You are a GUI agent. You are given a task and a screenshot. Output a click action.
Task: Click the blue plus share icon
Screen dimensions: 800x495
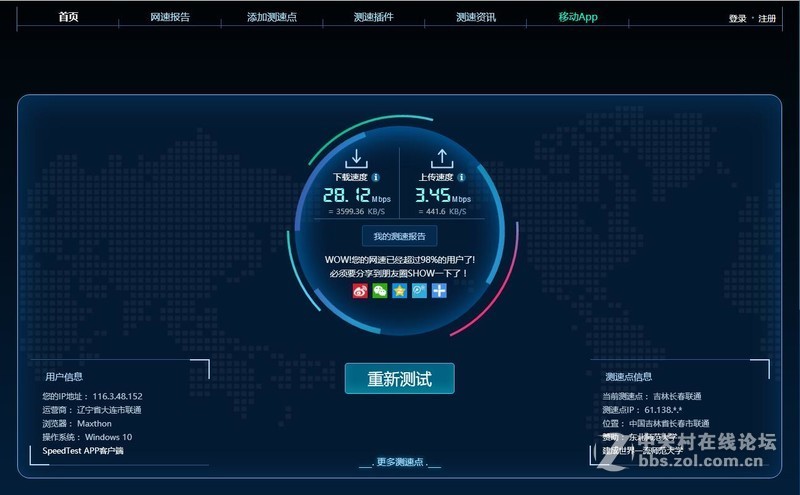click(x=439, y=291)
